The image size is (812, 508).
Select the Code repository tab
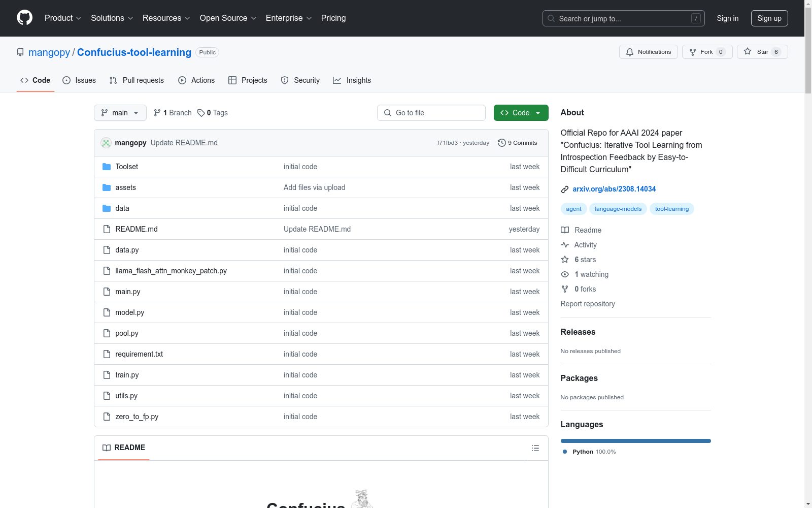pyautogui.click(x=36, y=80)
